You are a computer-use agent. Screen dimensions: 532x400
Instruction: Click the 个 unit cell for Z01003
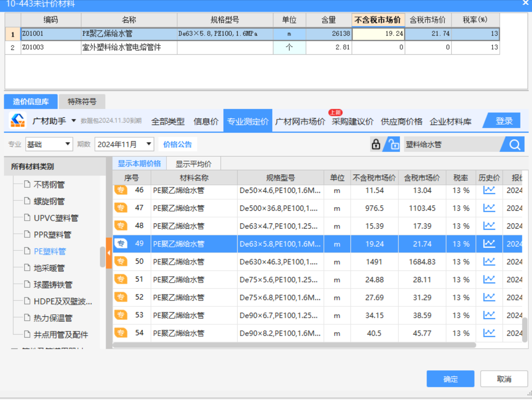[289, 47]
